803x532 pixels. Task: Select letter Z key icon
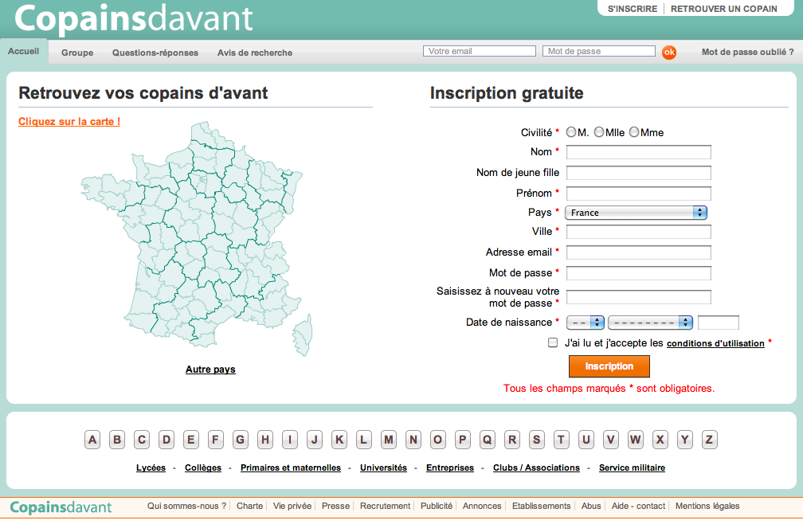coord(709,440)
